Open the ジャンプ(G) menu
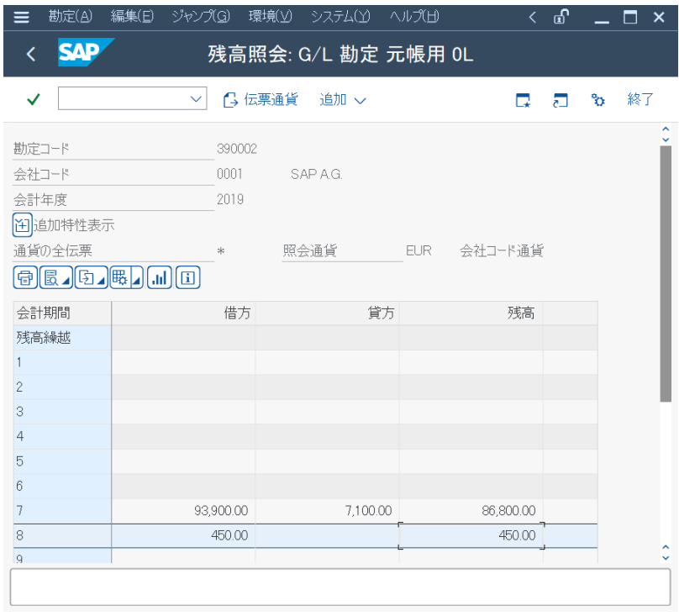 coord(201,17)
